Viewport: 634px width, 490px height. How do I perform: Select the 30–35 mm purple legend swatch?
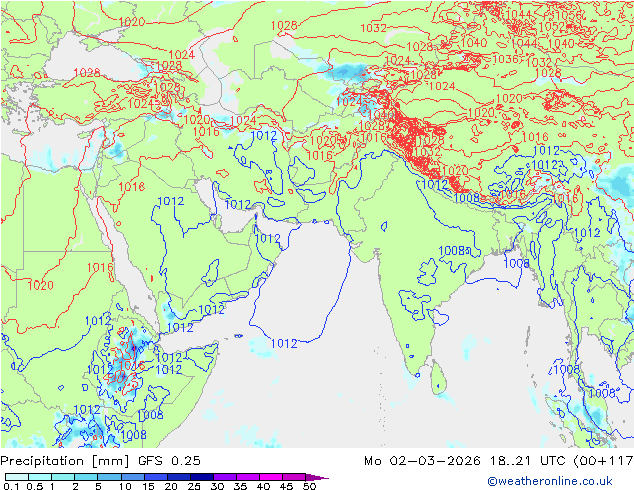click(224, 477)
